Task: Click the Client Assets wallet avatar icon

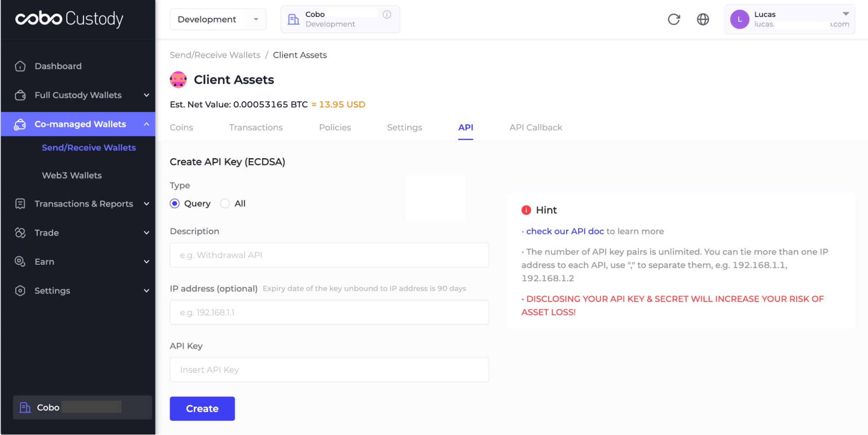Action: (178, 80)
